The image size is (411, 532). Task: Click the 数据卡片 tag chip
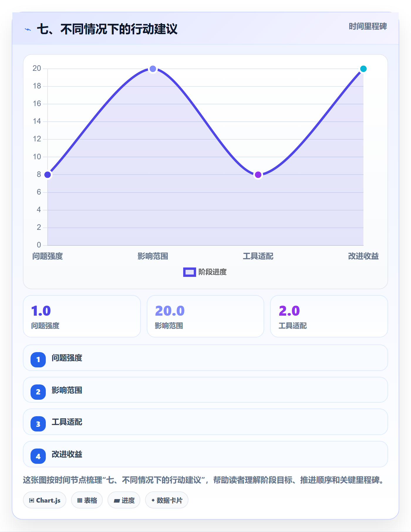(167, 500)
